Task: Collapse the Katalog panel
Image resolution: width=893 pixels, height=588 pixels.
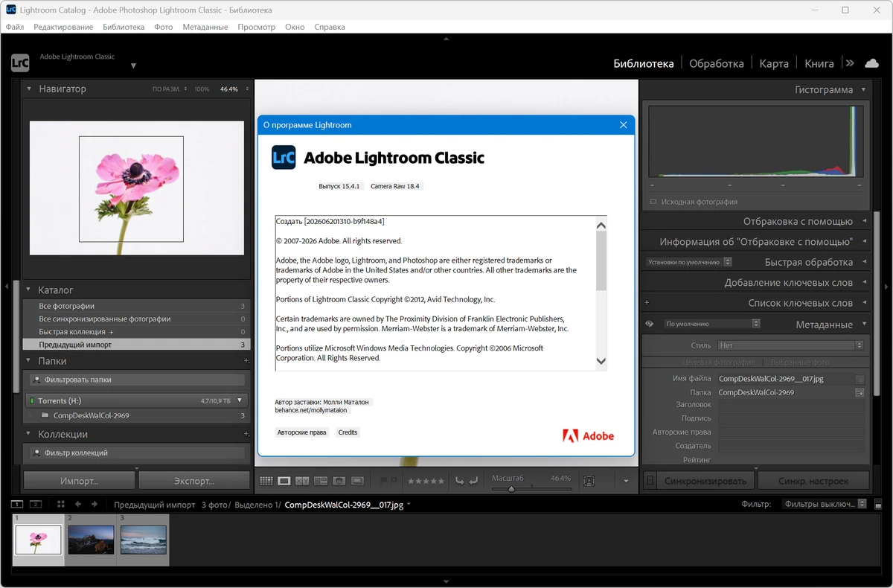Action: coord(29,290)
